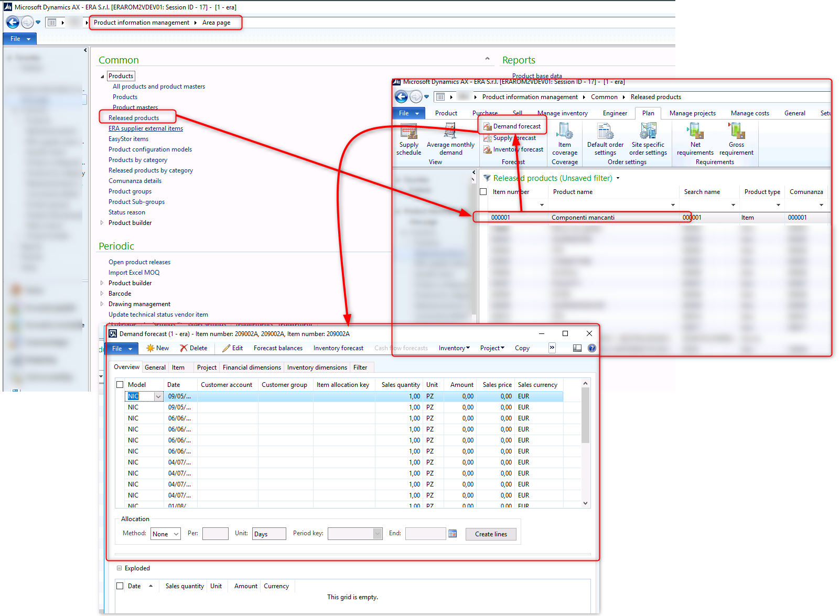Click the Create lines button

491,534
